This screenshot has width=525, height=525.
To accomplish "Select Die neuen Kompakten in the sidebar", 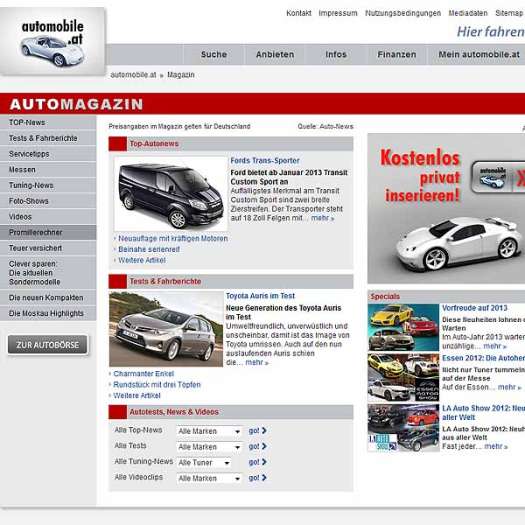I will tap(48, 298).
